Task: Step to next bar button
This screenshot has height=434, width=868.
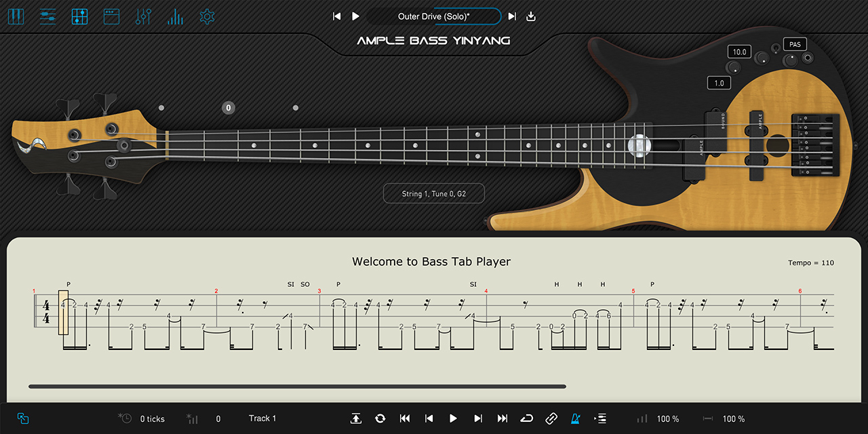Action: (x=478, y=418)
